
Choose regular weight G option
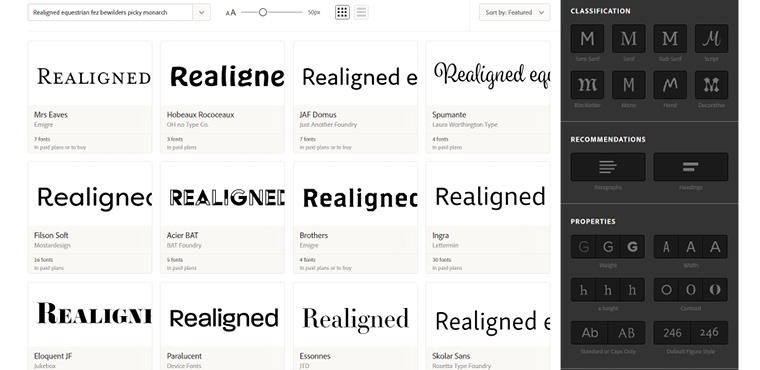click(x=608, y=247)
